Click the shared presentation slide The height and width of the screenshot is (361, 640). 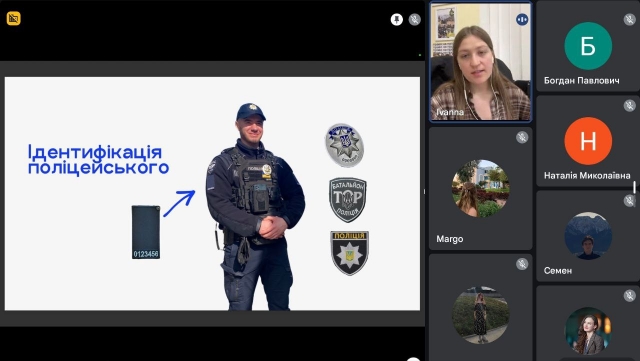[x=212, y=194]
